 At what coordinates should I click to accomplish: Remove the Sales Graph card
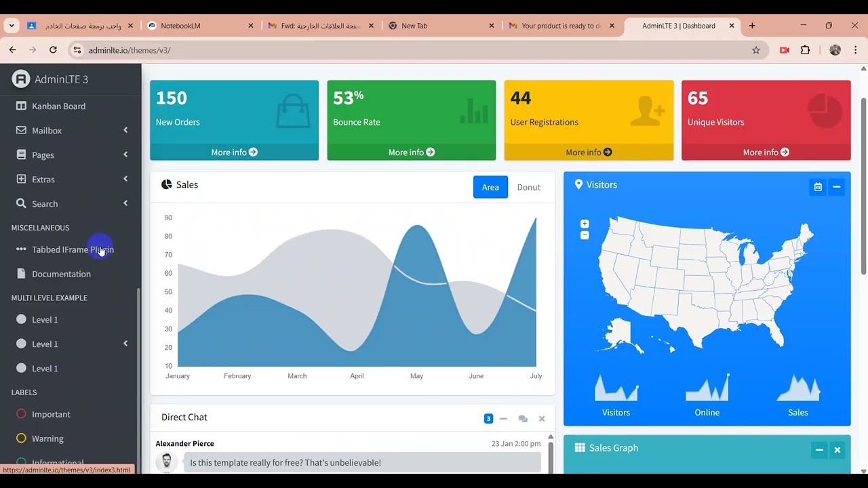[837, 450]
